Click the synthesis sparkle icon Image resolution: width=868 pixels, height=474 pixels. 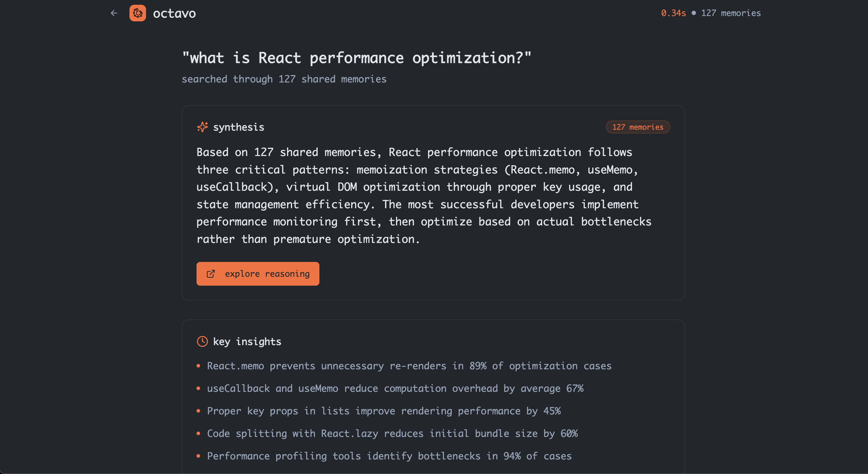tap(202, 127)
